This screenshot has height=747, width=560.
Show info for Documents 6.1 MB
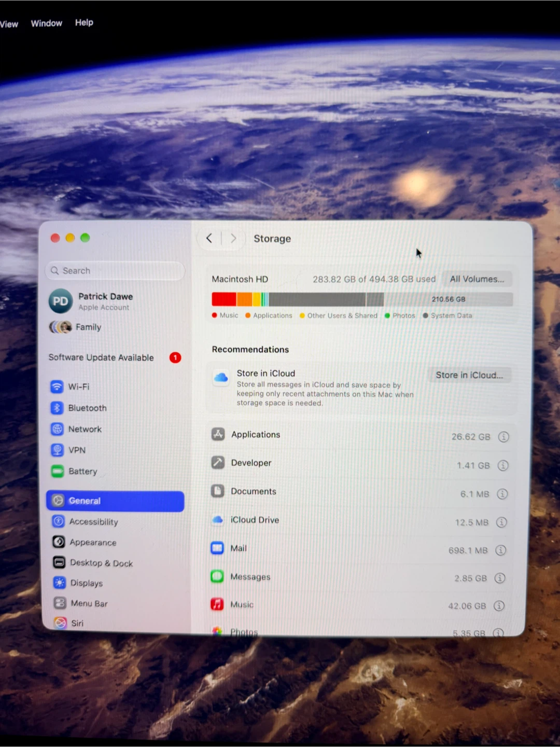pos(502,494)
